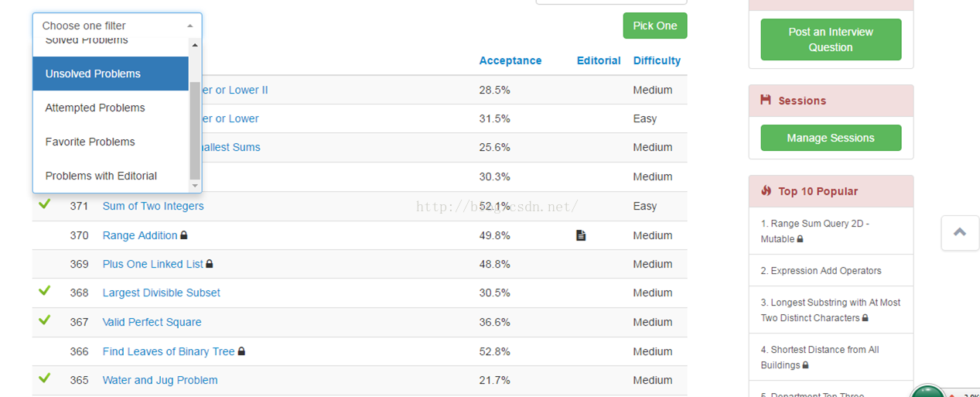
Task: Click the floppy disk Sessions icon
Action: coord(766,100)
